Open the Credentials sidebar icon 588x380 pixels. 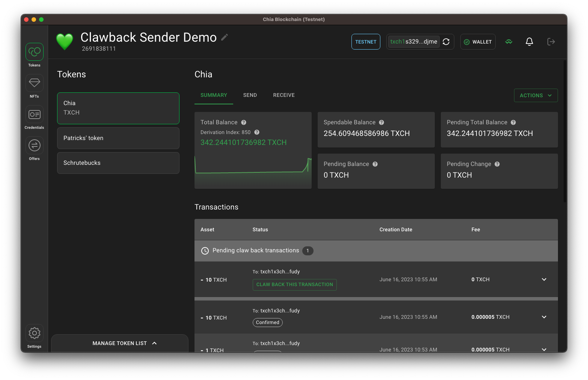35,114
